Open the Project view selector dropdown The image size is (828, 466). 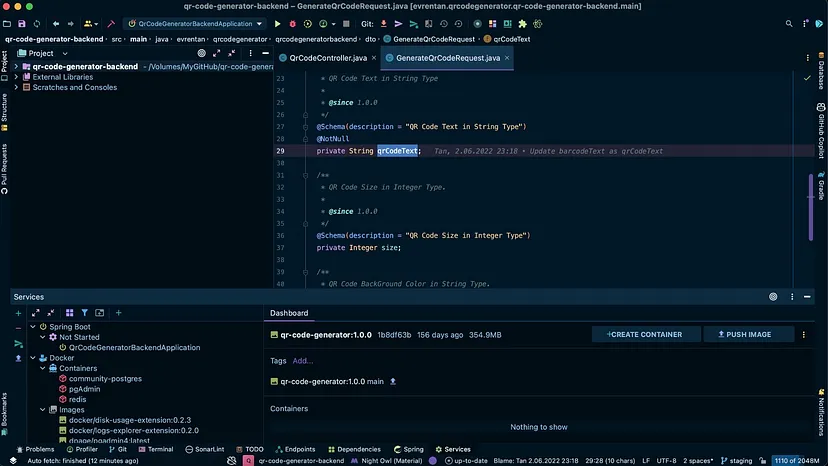tap(42, 53)
